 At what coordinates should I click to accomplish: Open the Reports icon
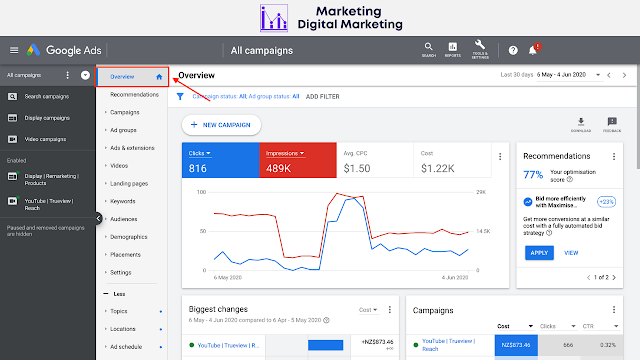453,50
